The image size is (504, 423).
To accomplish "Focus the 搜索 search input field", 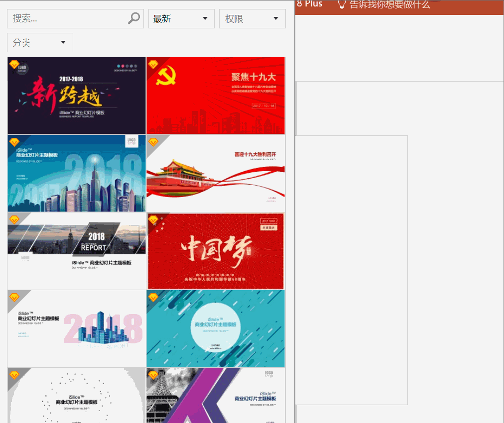I will [x=75, y=18].
